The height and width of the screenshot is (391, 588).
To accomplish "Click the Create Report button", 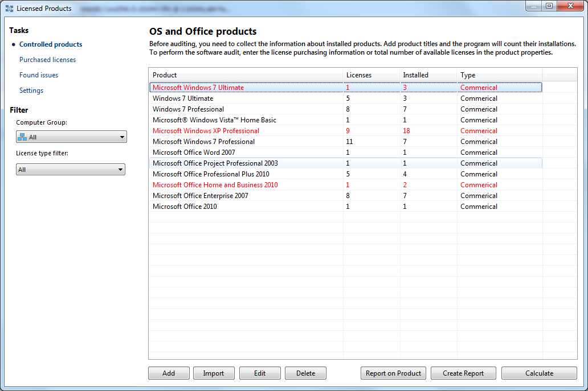I will [x=463, y=373].
